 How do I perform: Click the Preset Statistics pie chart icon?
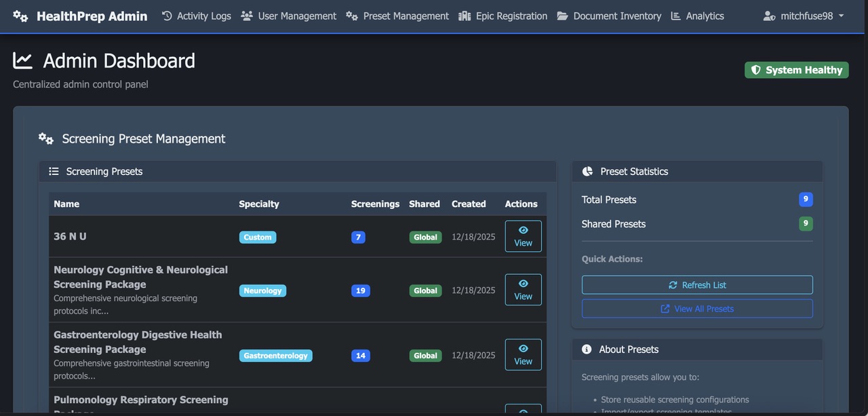[587, 171]
